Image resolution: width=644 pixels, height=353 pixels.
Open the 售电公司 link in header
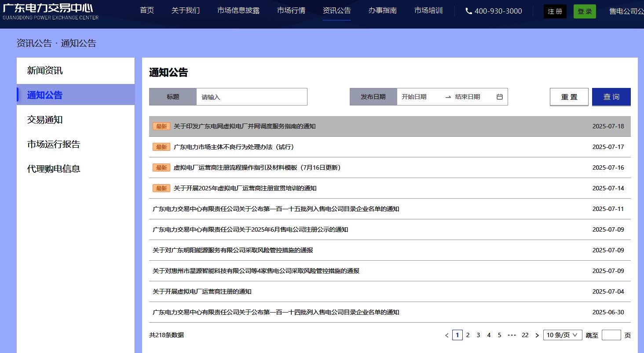[x=626, y=11]
